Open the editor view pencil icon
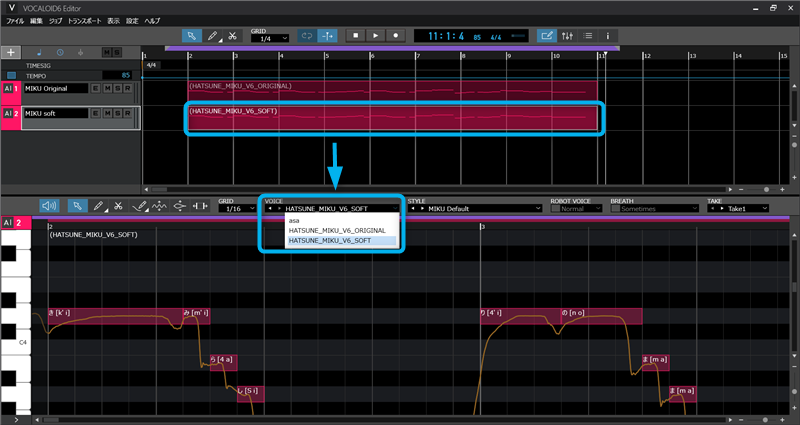The width and height of the screenshot is (800, 425). click(547, 36)
